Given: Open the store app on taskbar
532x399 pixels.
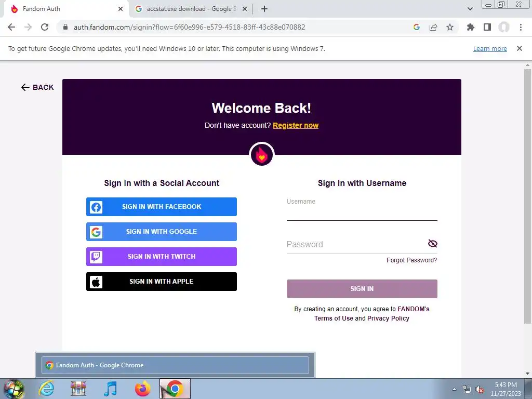Looking at the screenshot, I should (78, 389).
